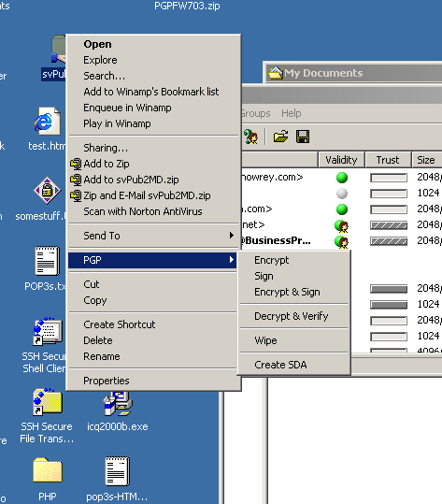Screen dimensions: 442x504
Task: Choose Copy in the context menu
Action: point(153,300)
